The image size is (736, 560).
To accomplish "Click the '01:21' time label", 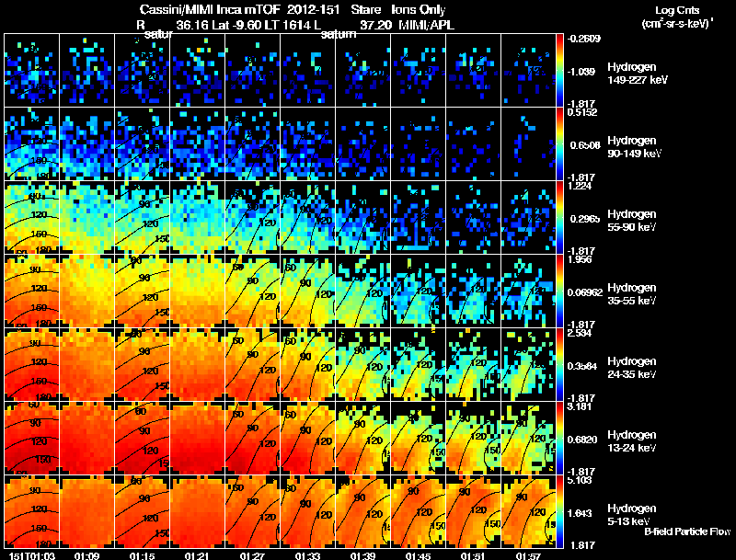I will tap(197, 556).
